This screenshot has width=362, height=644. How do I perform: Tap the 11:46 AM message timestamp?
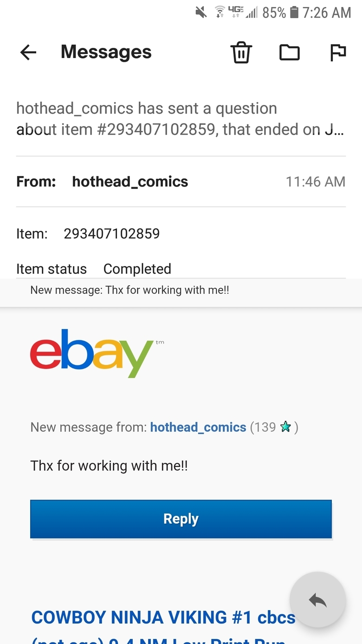[x=316, y=182]
